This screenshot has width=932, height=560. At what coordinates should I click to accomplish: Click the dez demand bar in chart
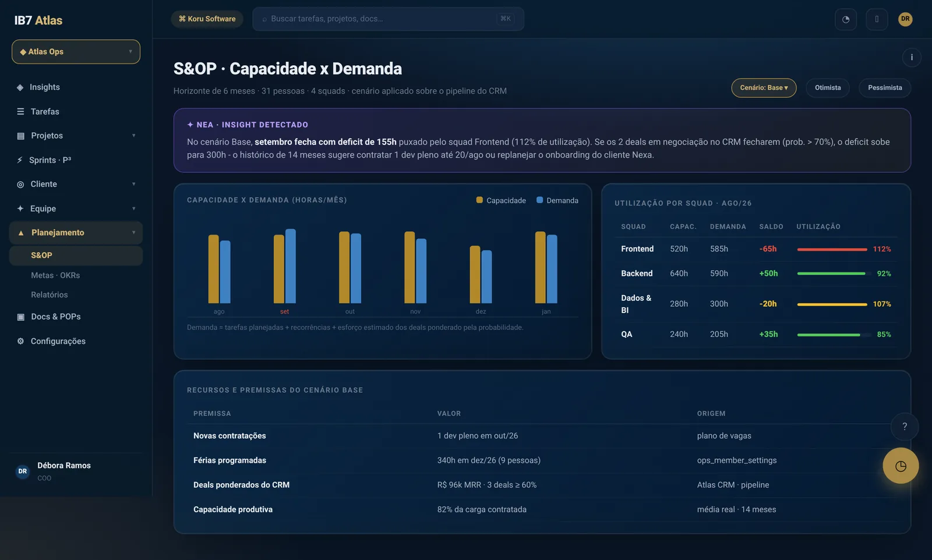[x=487, y=277]
